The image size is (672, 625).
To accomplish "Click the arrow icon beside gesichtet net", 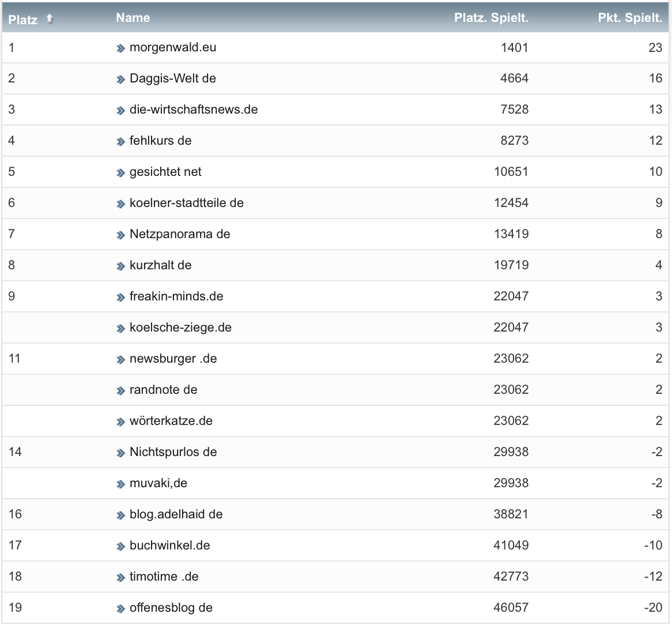I will point(120,173).
